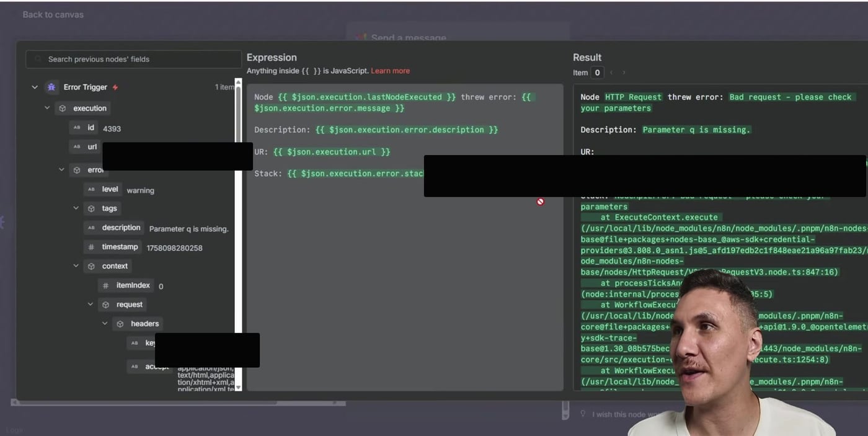Click the timestamp value 1758098280258
This screenshot has width=868, height=436.
pyautogui.click(x=174, y=248)
